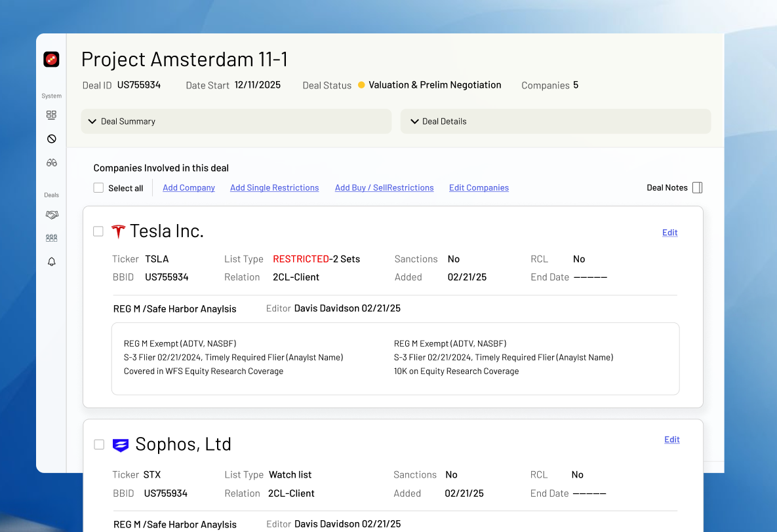Open the people group icon under Deals
777x532 pixels.
(52, 238)
